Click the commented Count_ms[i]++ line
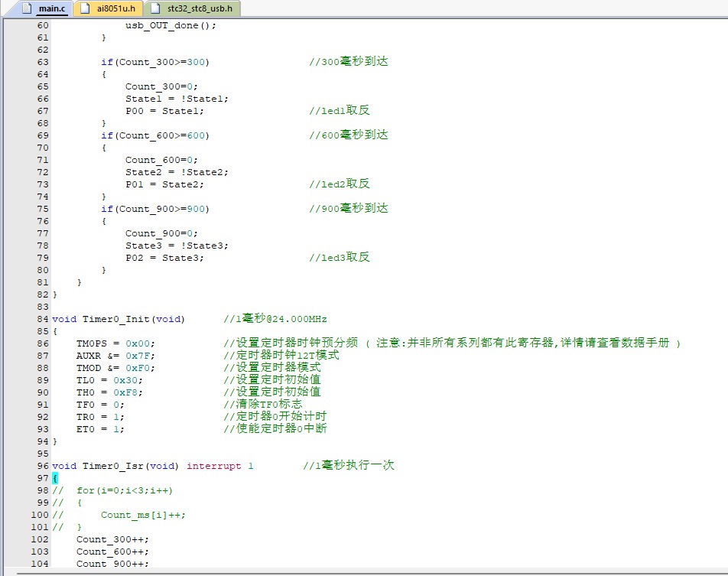 [142, 515]
